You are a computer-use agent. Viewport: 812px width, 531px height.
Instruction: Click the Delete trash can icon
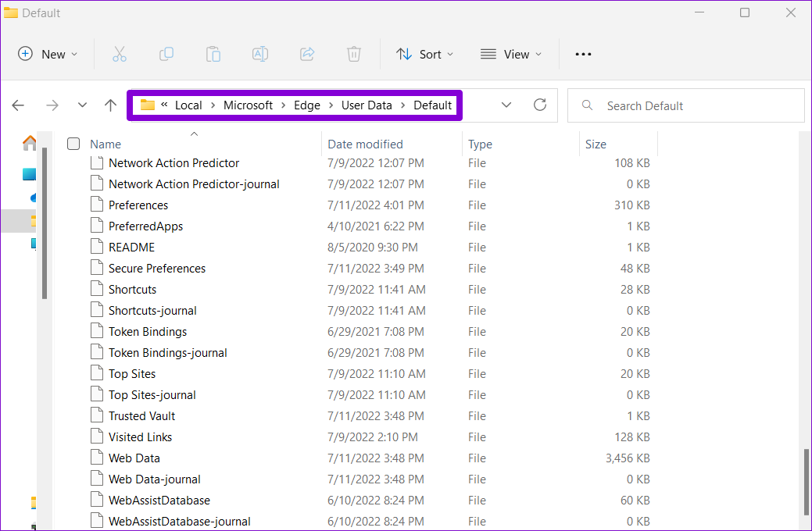click(x=354, y=54)
